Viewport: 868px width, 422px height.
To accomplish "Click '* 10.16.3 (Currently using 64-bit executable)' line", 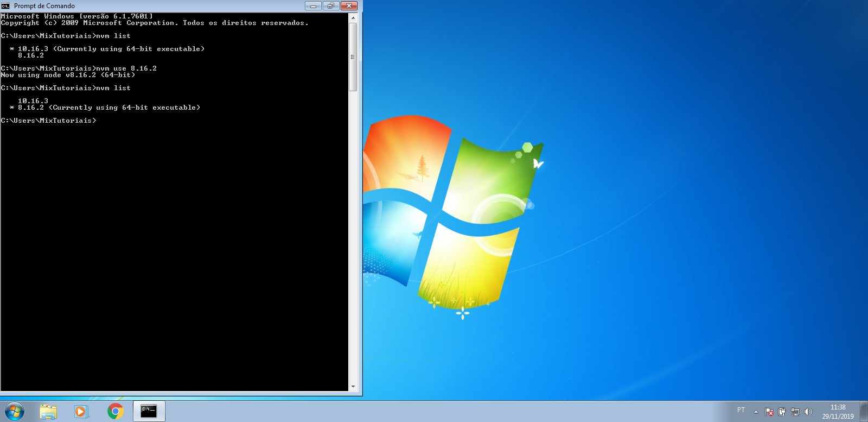I will (107, 49).
